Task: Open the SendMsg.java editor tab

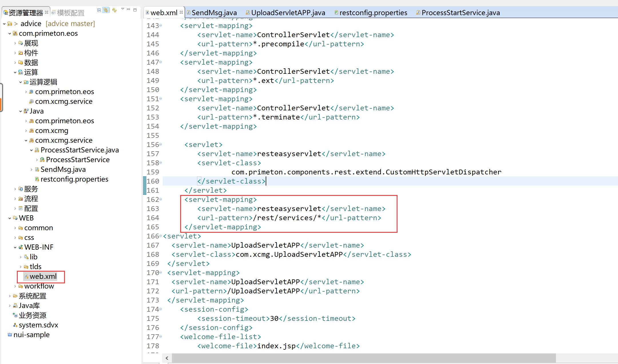Action: pyautogui.click(x=212, y=13)
